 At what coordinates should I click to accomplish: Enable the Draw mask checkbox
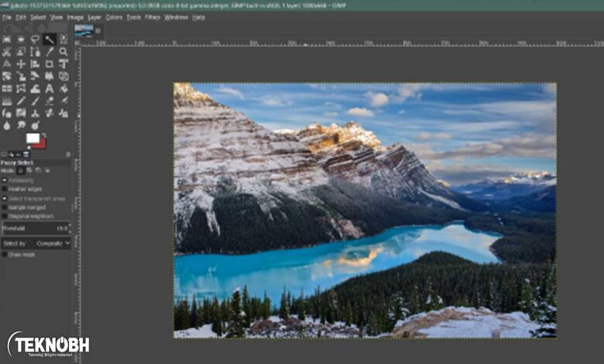[5, 254]
